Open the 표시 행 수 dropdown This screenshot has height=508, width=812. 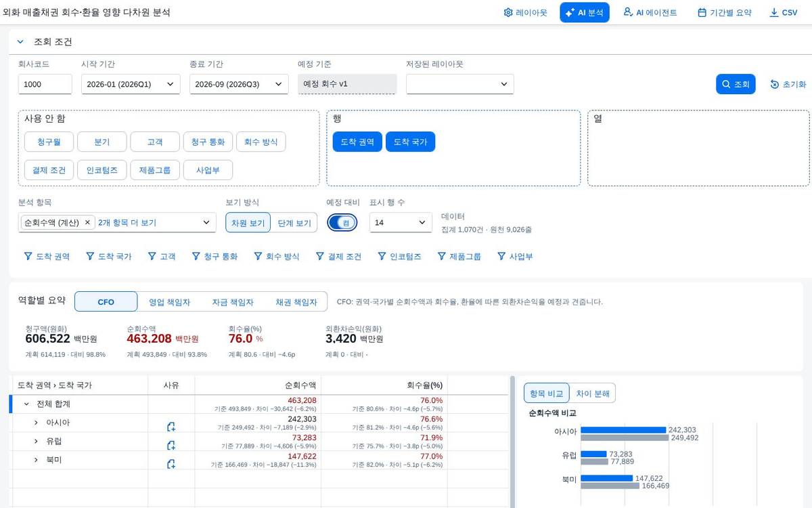[x=401, y=222]
